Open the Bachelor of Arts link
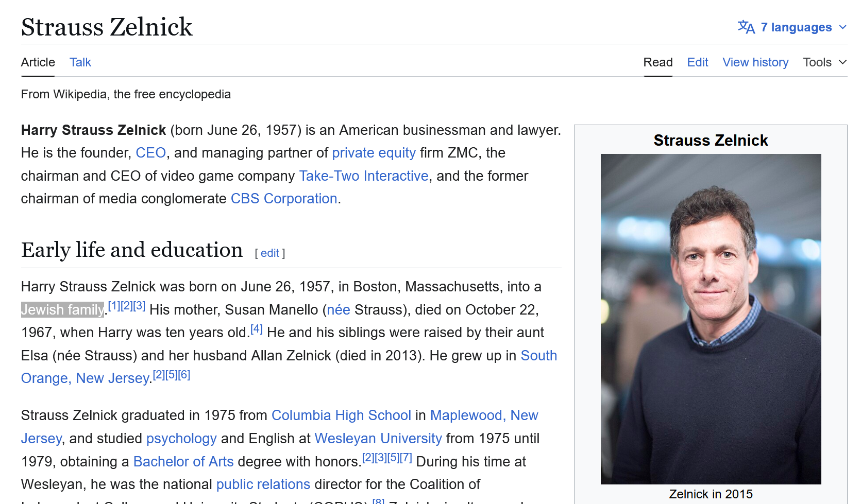Viewport: 861px width, 504px height. pos(183,462)
